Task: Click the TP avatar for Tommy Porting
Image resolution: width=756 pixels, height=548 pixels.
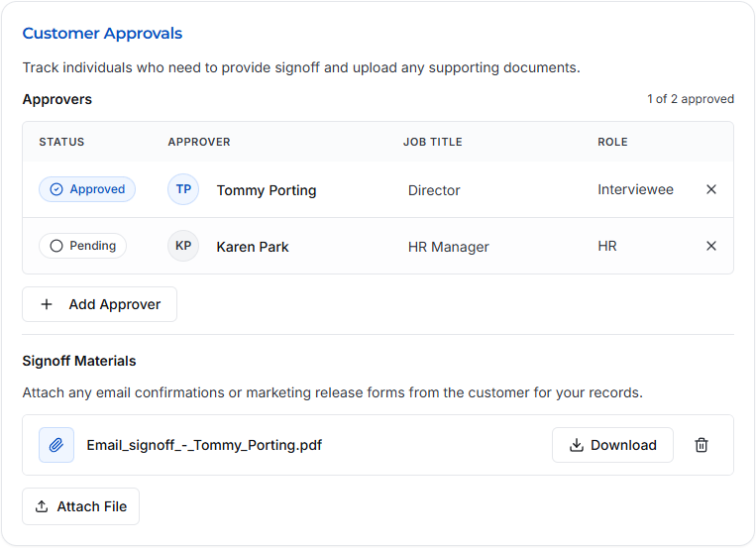Action: coord(183,189)
